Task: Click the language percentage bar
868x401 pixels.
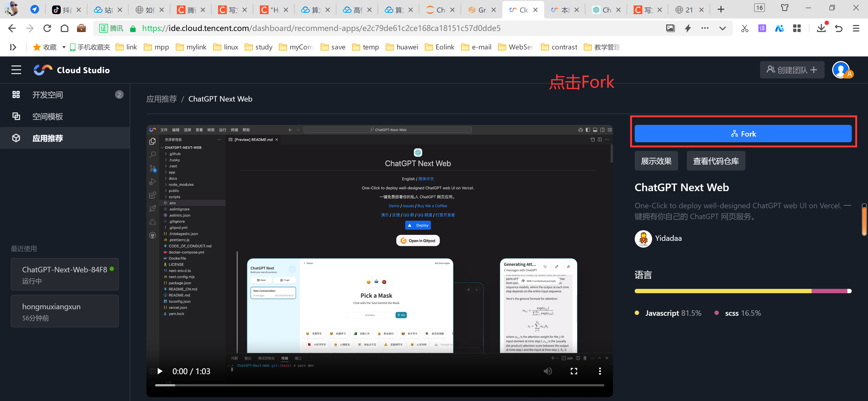Action: [743, 291]
